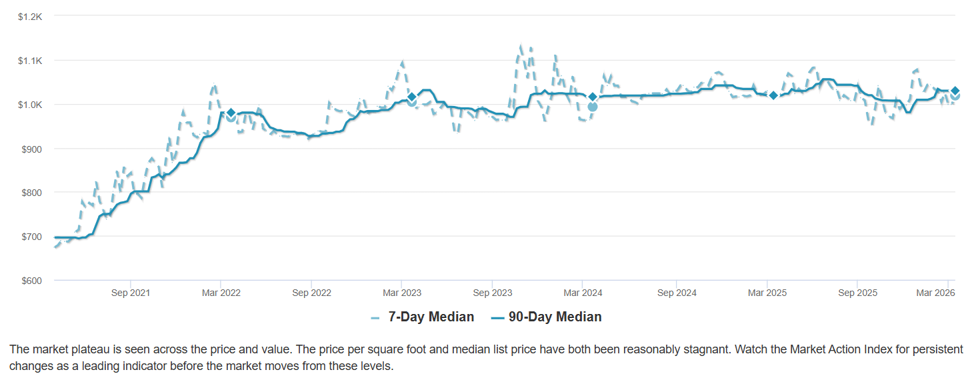Click the diamond marker at Mar 2026
Image resolution: width=980 pixels, height=380 pixels.
pos(955,91)
